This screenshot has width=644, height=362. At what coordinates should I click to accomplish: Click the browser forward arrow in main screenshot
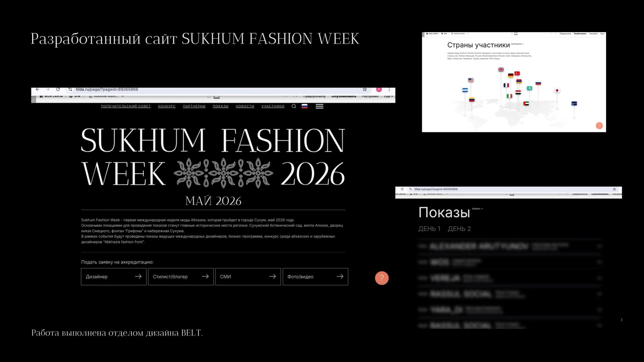coord(48,89)
